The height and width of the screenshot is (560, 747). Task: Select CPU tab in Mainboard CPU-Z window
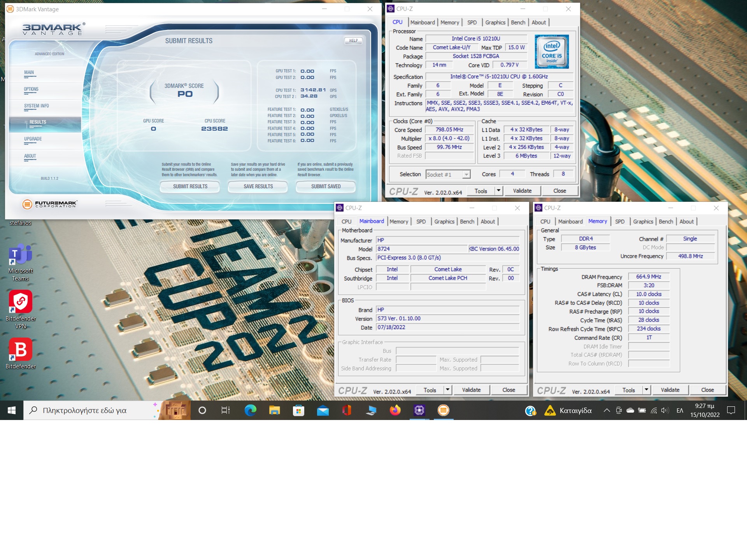point(346,222)
